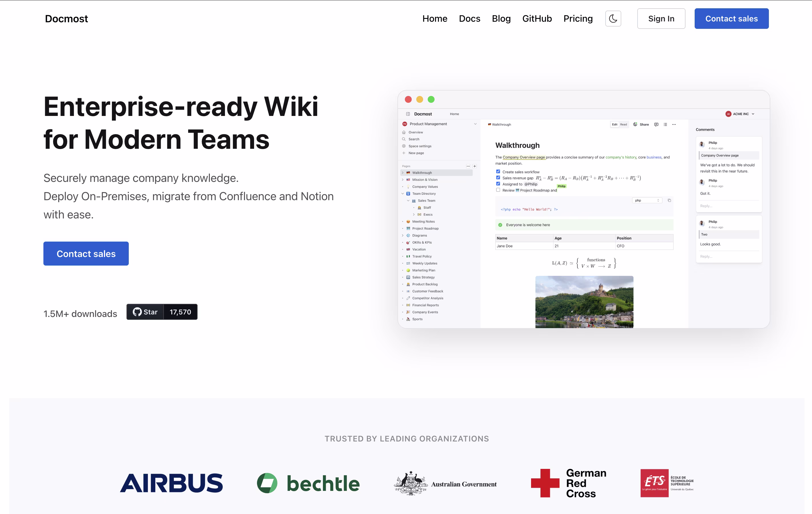The width and height of the screenshot is (812, 514).
Task: Click the German Red Cross logo
Action: coord(568,483)
